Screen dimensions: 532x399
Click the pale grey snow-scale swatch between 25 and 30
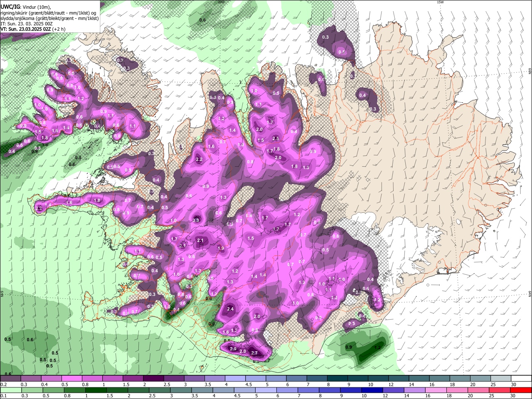[500, 379]
